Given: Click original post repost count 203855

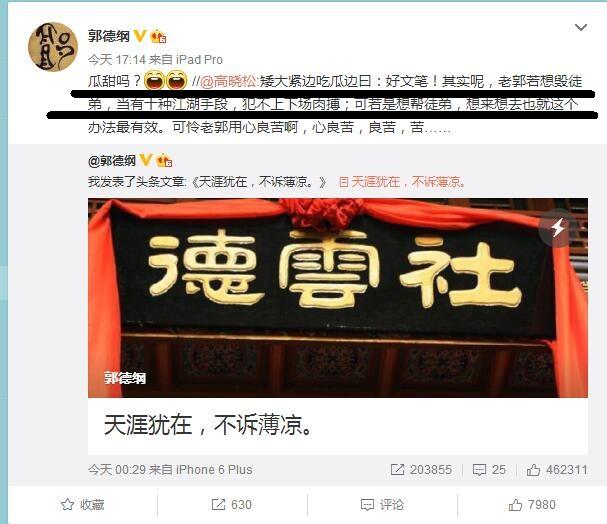Looking at the screenshot, I should [421, 470].
